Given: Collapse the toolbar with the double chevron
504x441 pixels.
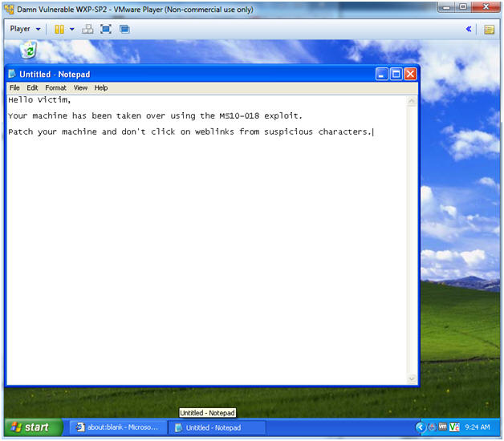Looking at the screenshot, I should tap(469, 29).
